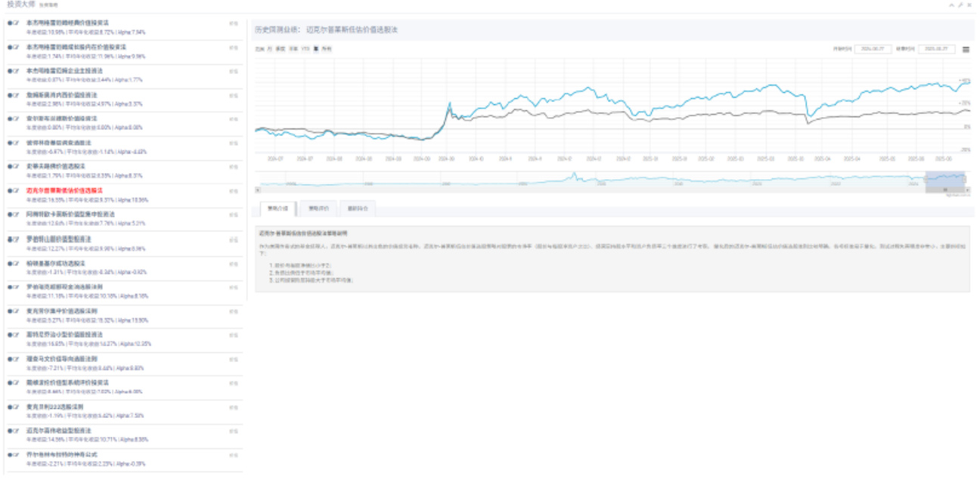Viewport: 980px width, 483px height.
Task: Click the left arrow on the chart navigator scrollbar
Action: 257,190
